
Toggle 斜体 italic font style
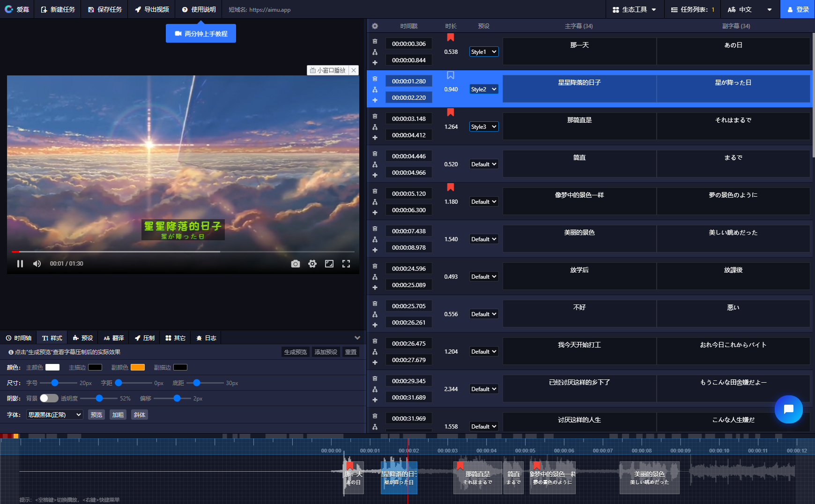click(140, 415)
